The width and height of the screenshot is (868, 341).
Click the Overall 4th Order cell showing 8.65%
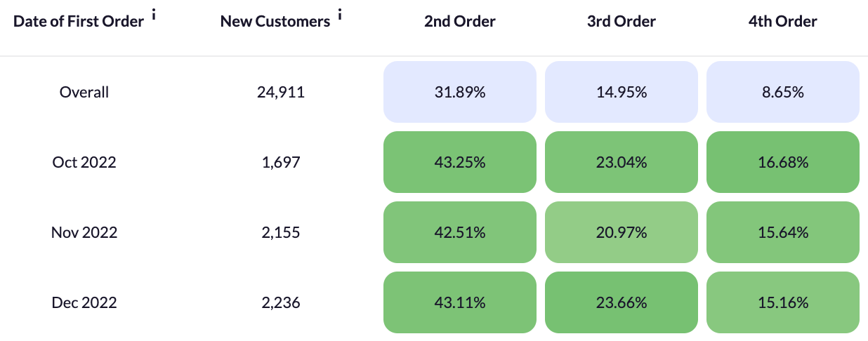[x=783, y=92]
